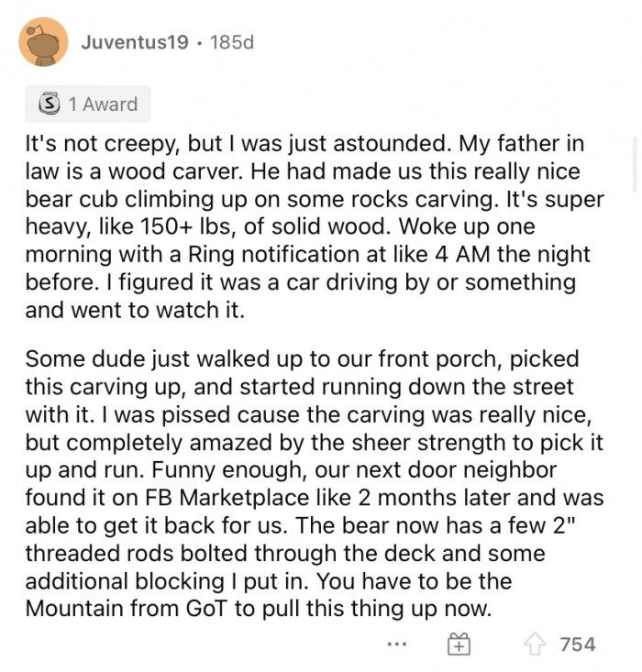Click "GoT" in the last line
The width and height of the screenshot is (642, 672).
(x=206, y=608)
